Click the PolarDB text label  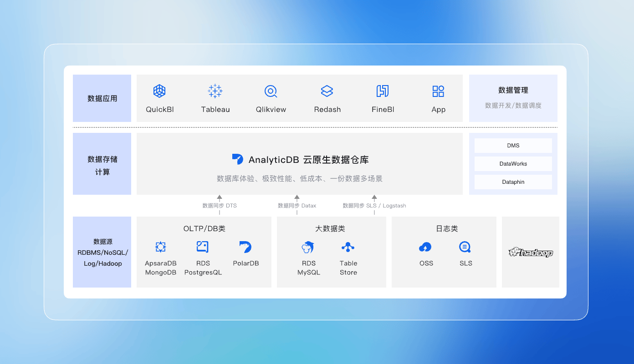245,263
